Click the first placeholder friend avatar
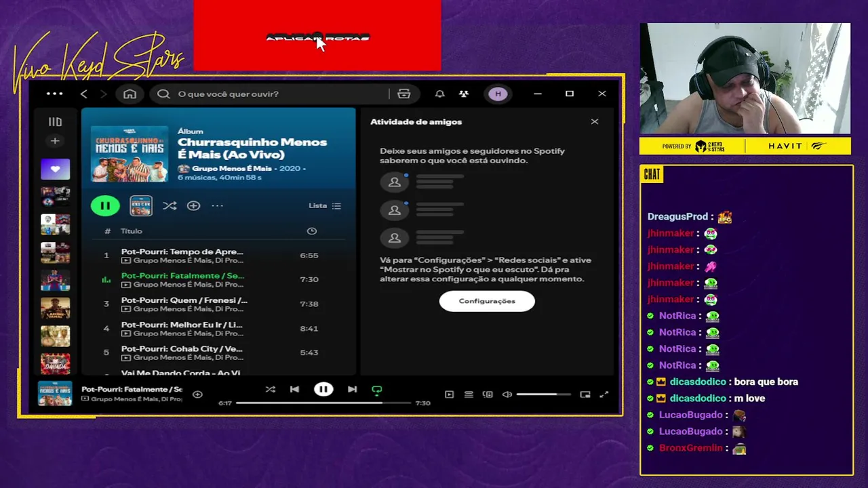The width and height of the screenshot is (868, 488). (394, 182)
